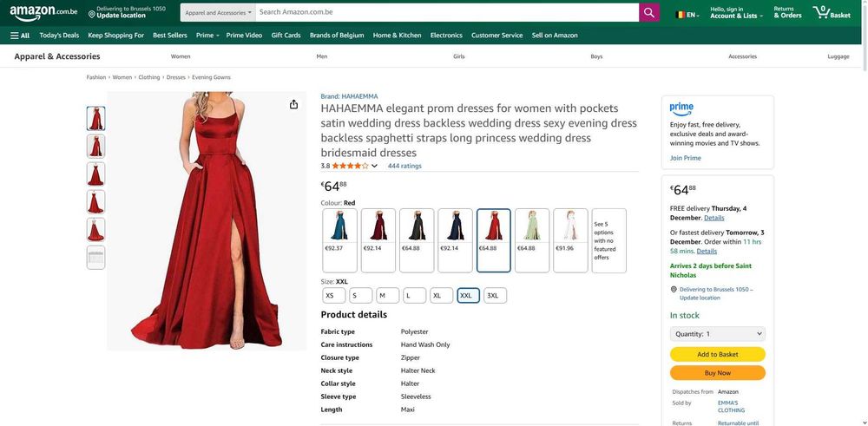Expand the rating breakdown chevron
Image resolution: width=868 pixels, height=426 pixels.
click(x=374, y=166)
